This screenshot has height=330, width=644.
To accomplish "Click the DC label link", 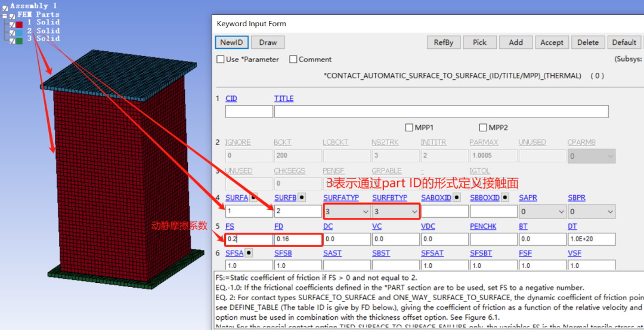I will (x=328, y=226).
